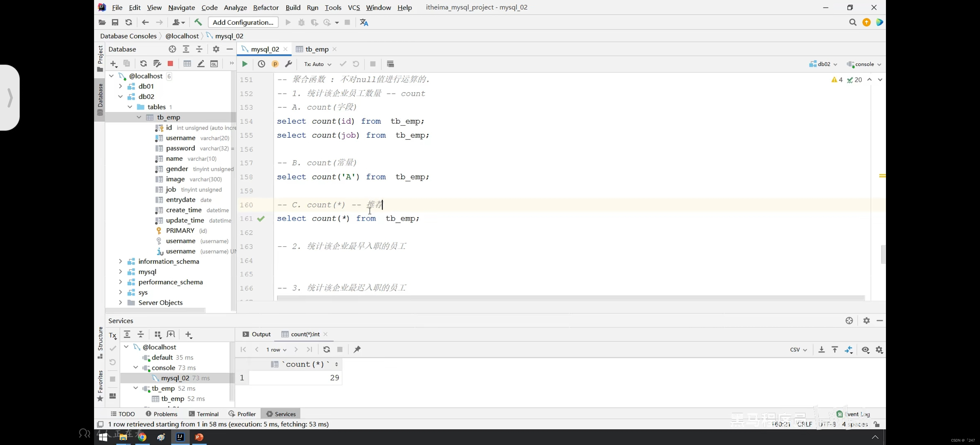This screenshot has width=980, height=445.
Task: Open the Event Log
Action: [x=853, y=414]
